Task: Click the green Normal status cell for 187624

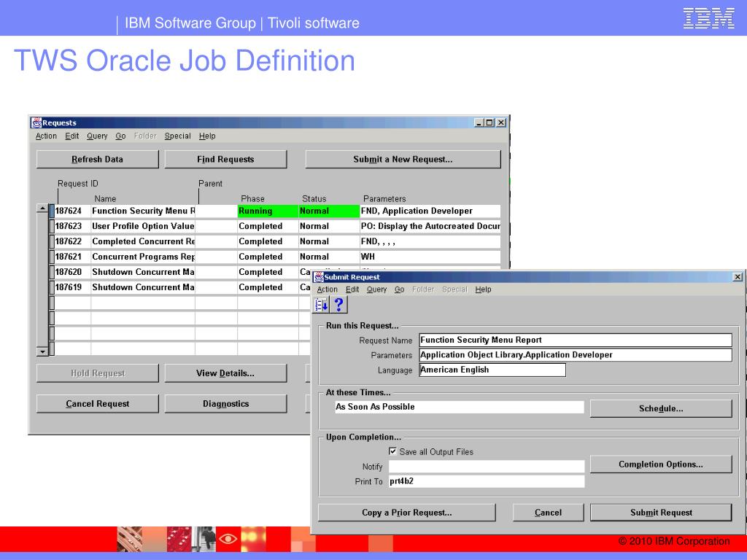Action: tap(329, 211)
